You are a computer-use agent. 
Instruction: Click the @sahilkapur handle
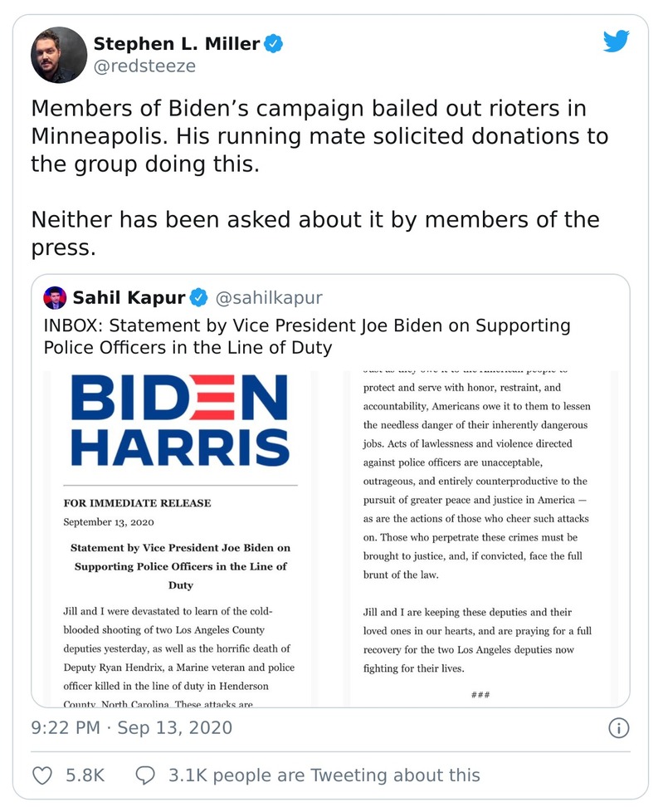point(269,297)
